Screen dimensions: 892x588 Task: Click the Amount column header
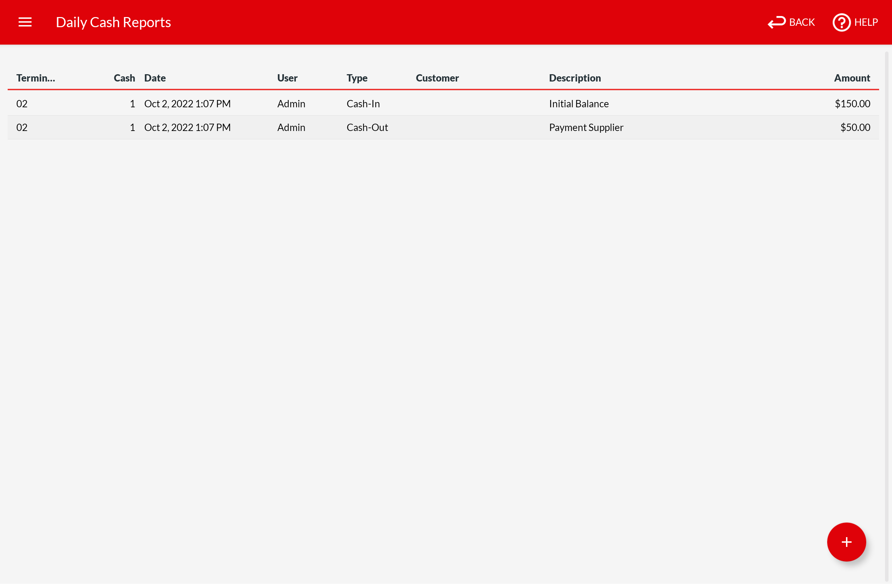click(x=852, y=78)
